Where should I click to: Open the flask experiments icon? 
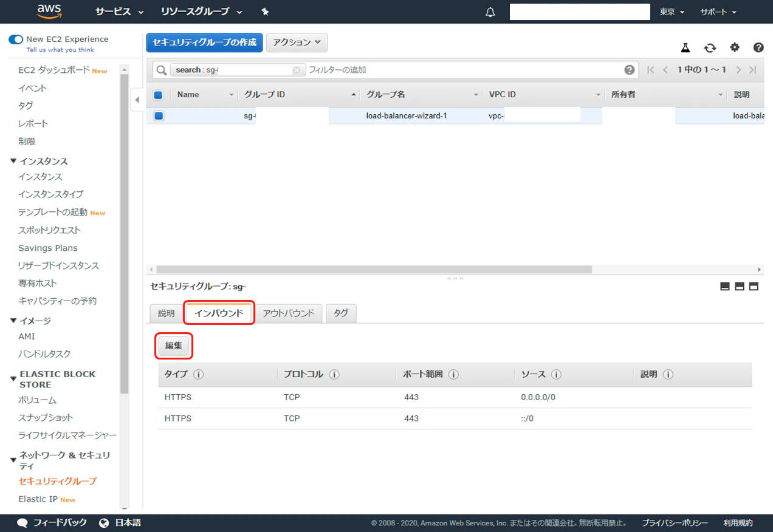[x=685, y=47]
